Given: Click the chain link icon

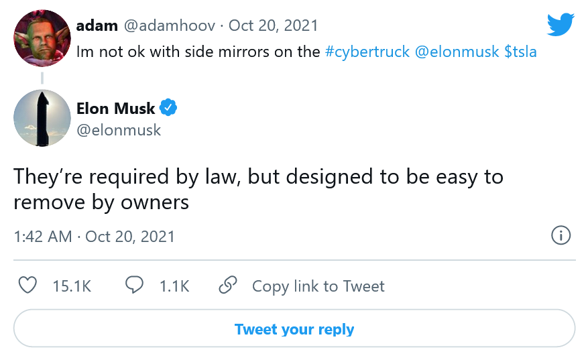Looking at the screenshot, I should tap(228, 286).
